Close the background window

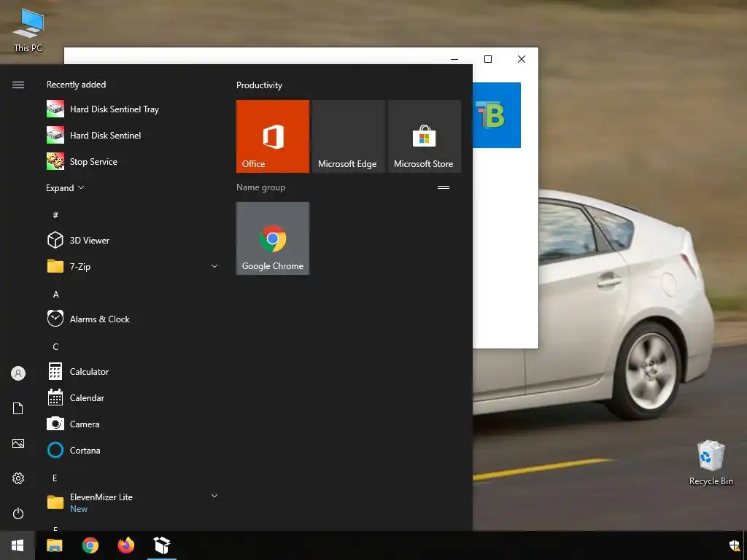522,58
